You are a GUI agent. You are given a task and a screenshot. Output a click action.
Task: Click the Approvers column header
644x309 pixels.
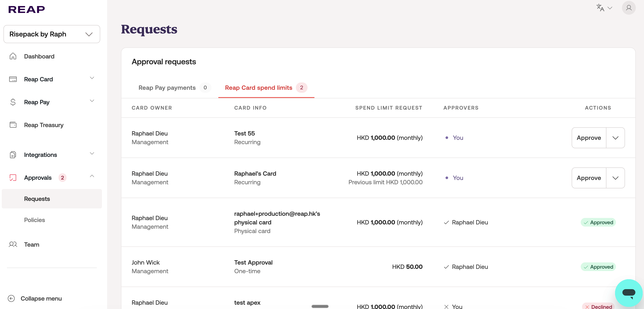pyautogui.click(x=461, y=108)
